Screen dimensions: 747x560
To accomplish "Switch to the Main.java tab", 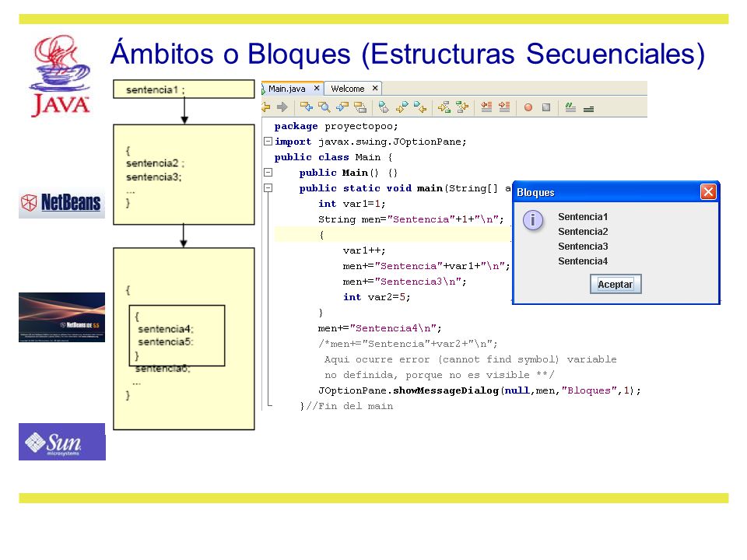I will [x=287, y=89].
